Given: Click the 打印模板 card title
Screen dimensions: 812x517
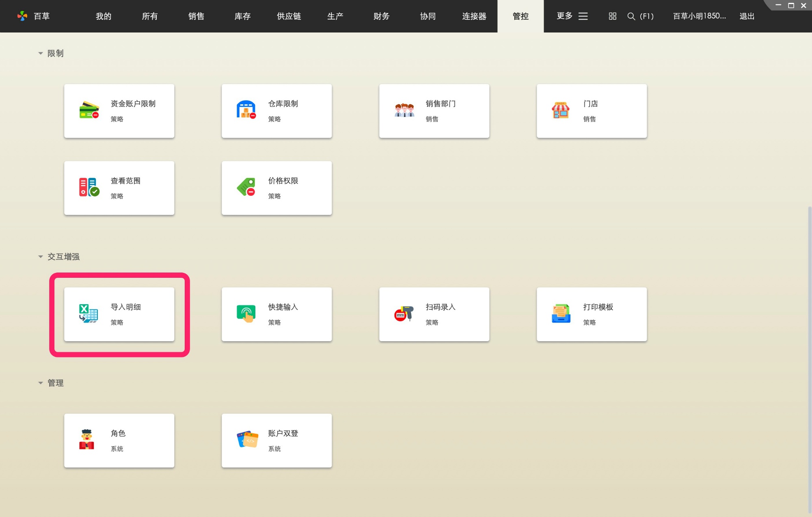Looking at the screenshot, I should pyautogui.click(x=598, y=307).
